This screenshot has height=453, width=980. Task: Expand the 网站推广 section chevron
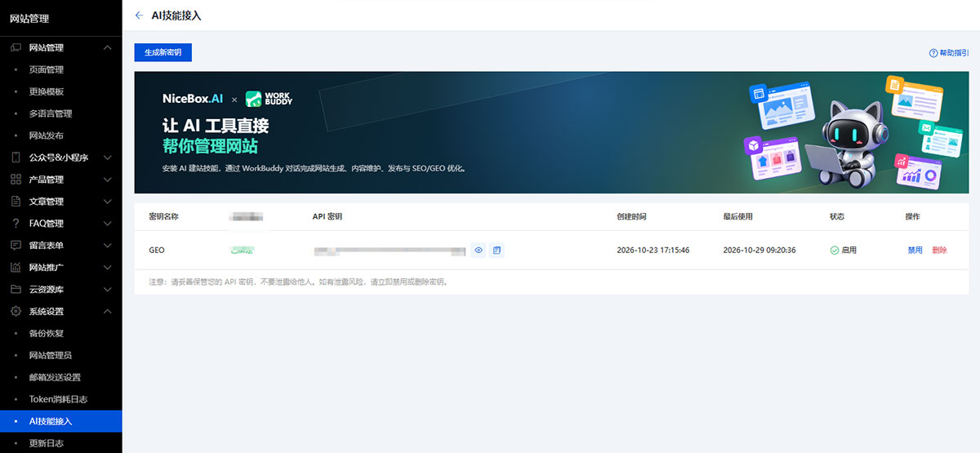pyautogui.click(x=108, y=268)
